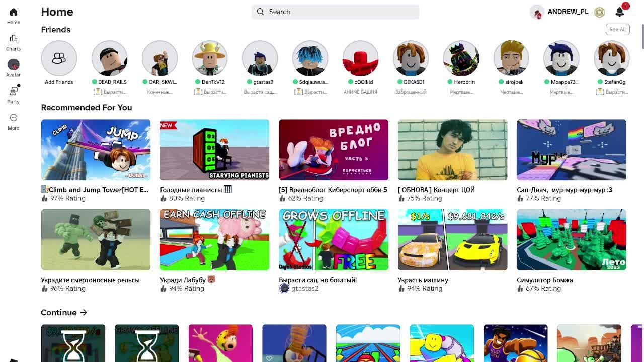Image resolution: width=644 pixels, height=362 pixels.
Task: Click gtastas2 name under Вырасти сад game
Action: [305, 288]
